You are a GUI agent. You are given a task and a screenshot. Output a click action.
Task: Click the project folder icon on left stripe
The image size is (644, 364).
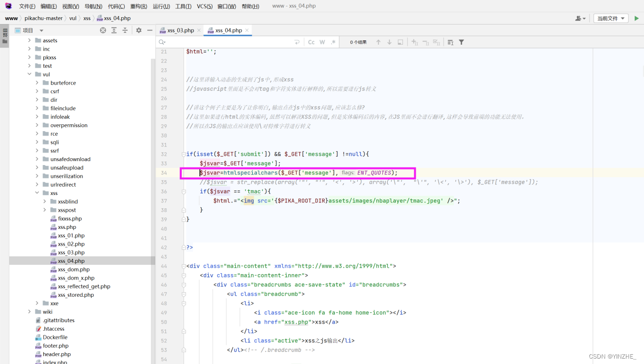click(x=5, y=42)
